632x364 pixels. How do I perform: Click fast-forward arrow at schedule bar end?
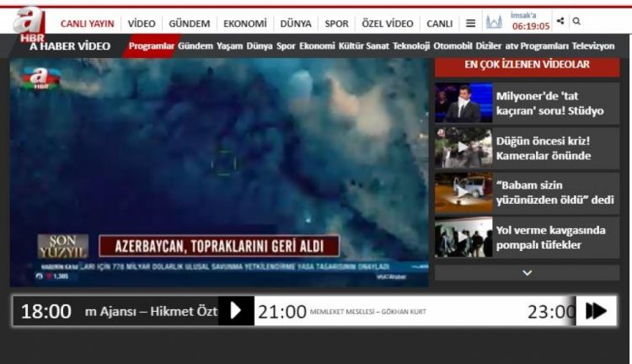tap(595, 311)
